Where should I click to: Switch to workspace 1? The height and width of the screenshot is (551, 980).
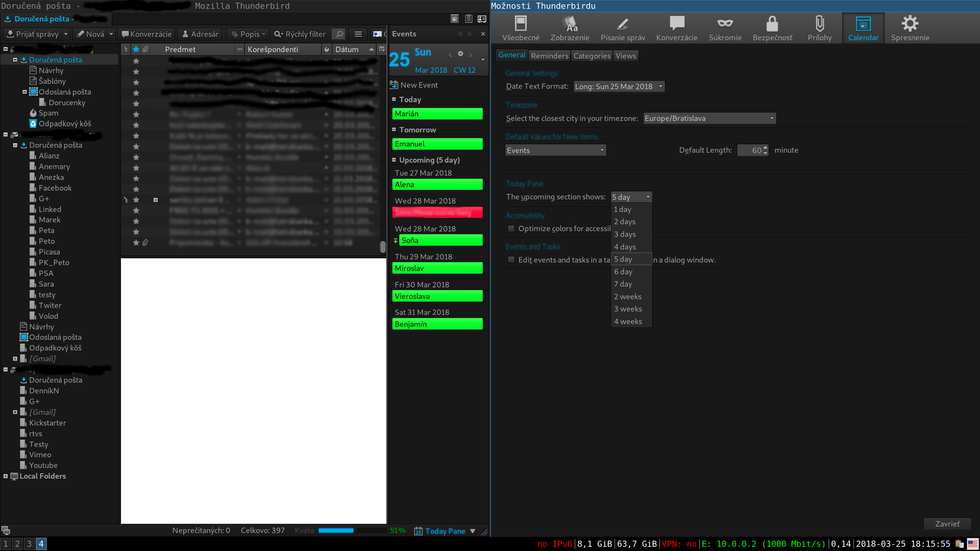[5, 544]
